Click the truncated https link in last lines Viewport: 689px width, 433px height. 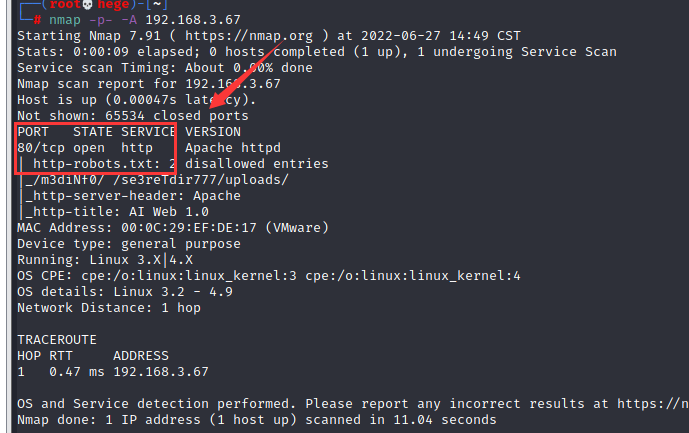[653, 404]
